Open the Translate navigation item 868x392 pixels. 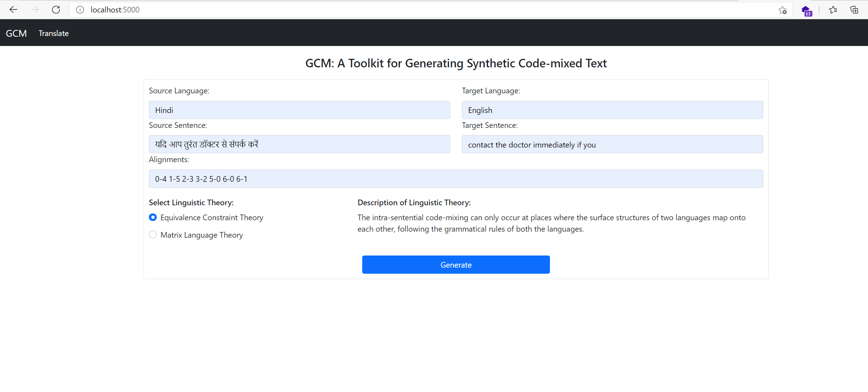tap(53, 33)
